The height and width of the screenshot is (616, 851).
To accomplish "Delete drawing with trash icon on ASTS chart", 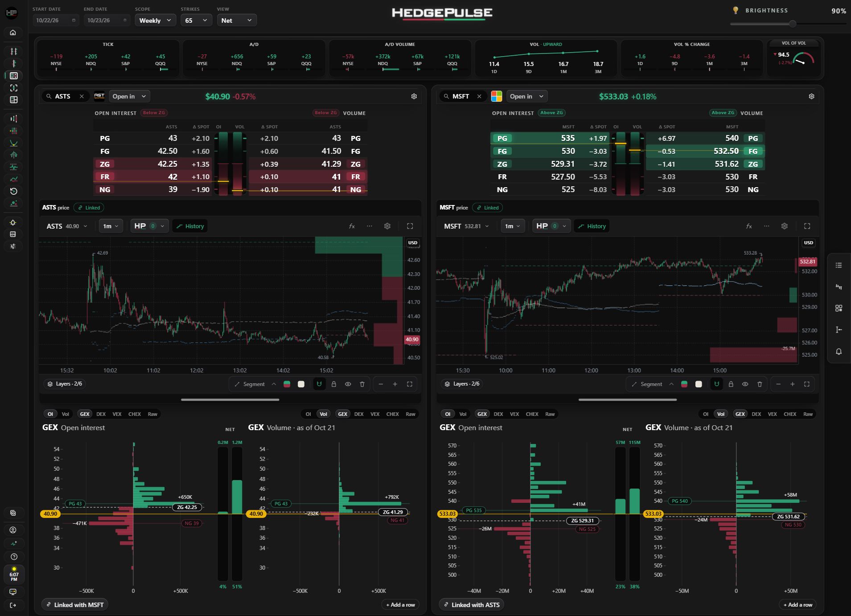I will click(362, 384).
